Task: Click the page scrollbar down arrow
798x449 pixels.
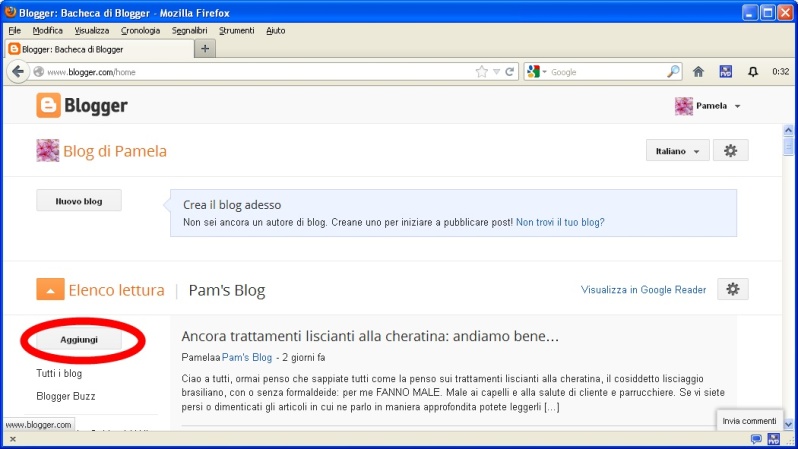Action: coord(788,424)
